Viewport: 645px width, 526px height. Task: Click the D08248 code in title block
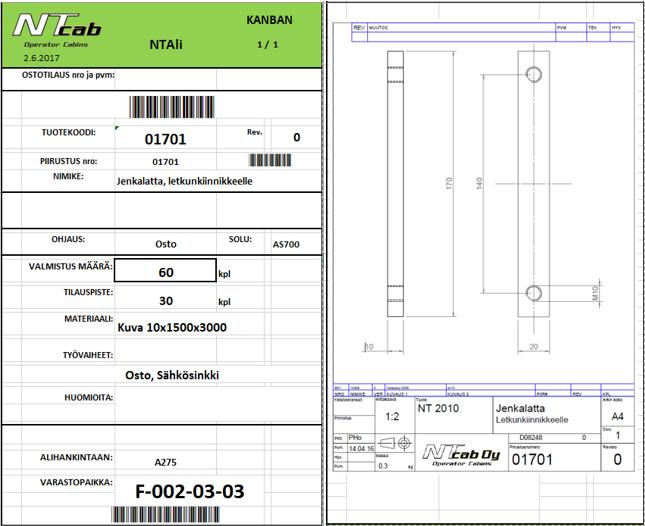pos(531,438)
